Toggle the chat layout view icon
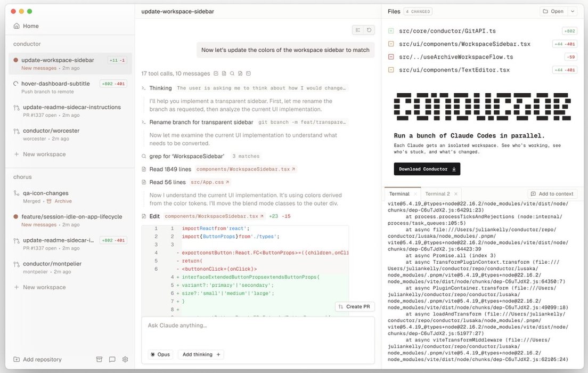This screenshot has height=373, width=588. pos(358,30)
